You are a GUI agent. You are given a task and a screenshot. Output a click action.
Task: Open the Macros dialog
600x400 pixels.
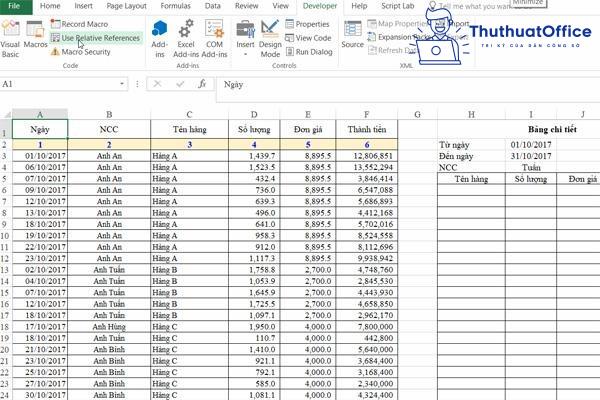coord(35,34)
